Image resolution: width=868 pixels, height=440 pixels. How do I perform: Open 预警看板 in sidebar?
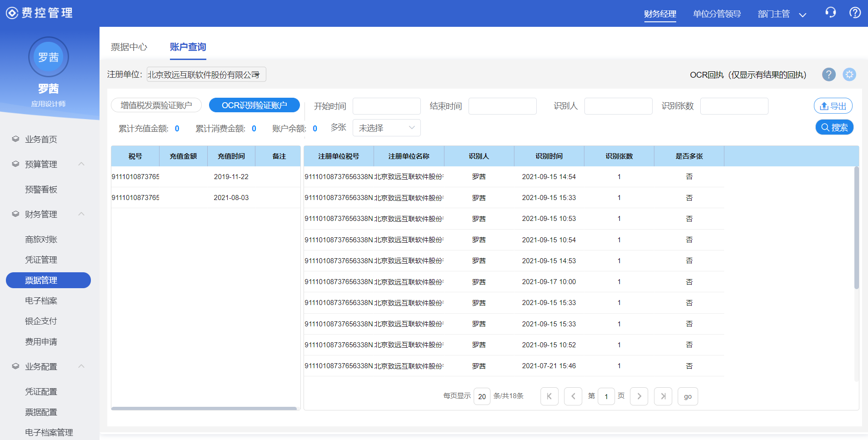(x=41, y=190)
